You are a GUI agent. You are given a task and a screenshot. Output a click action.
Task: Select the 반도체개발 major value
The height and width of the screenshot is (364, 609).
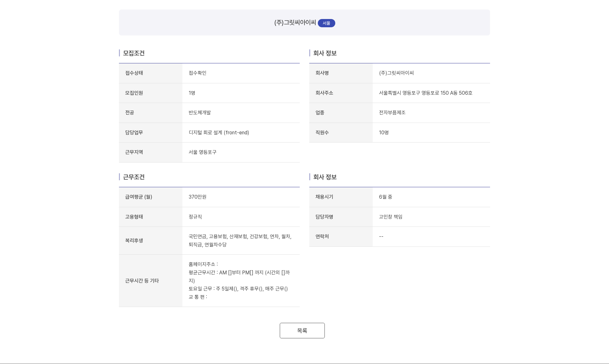click(x=200, y=112)
